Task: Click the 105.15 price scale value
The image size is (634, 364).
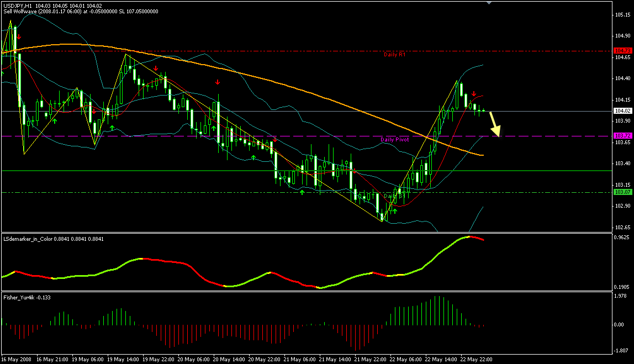Action: pos(623,14)
